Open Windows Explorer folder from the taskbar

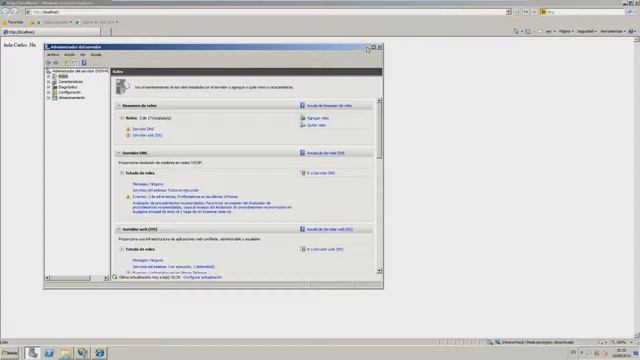point(66,353)
